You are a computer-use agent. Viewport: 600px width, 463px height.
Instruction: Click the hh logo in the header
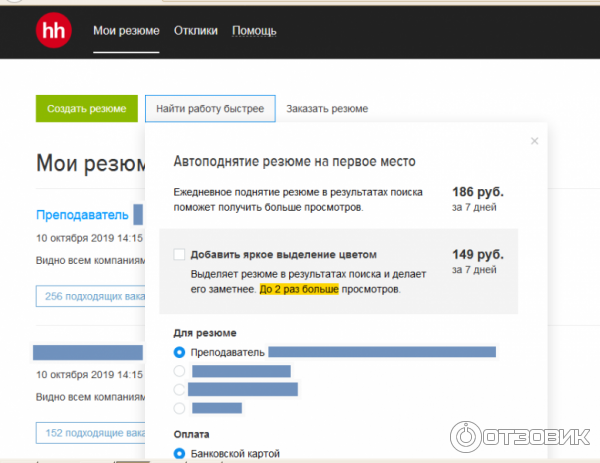pyautogui.click(x=52, y=30)
